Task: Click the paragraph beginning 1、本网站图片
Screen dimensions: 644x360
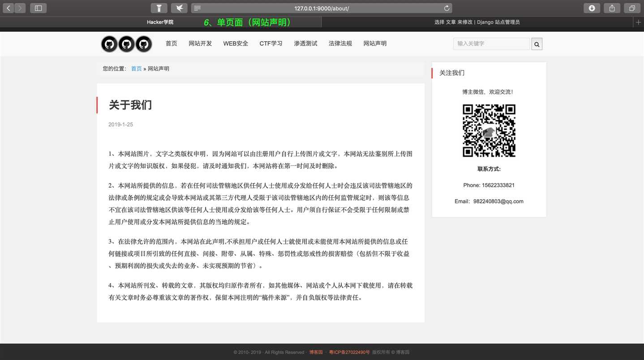Action: point(261,160)
